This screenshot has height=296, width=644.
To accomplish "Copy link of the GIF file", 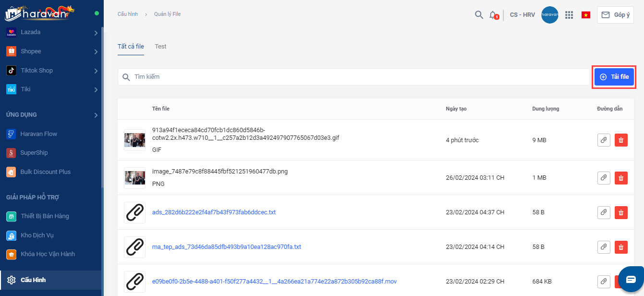I will 604,140.
